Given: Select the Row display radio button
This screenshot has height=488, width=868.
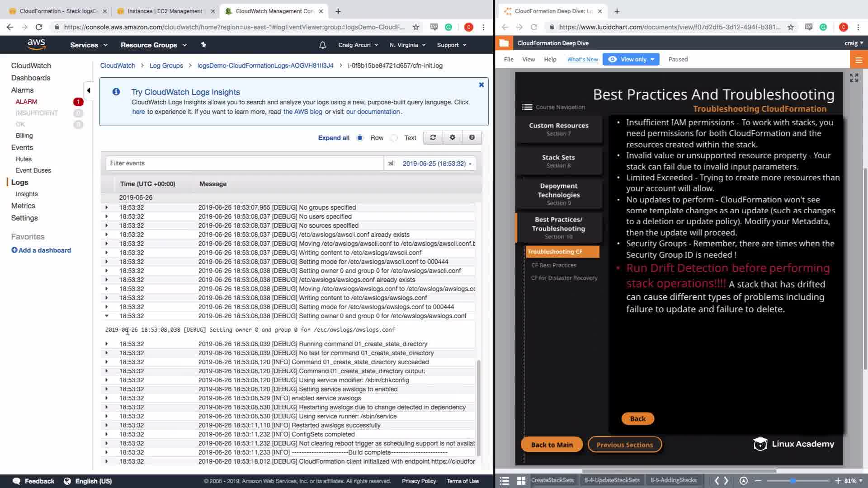Looking at the screenshot, I should click(360, 138).
